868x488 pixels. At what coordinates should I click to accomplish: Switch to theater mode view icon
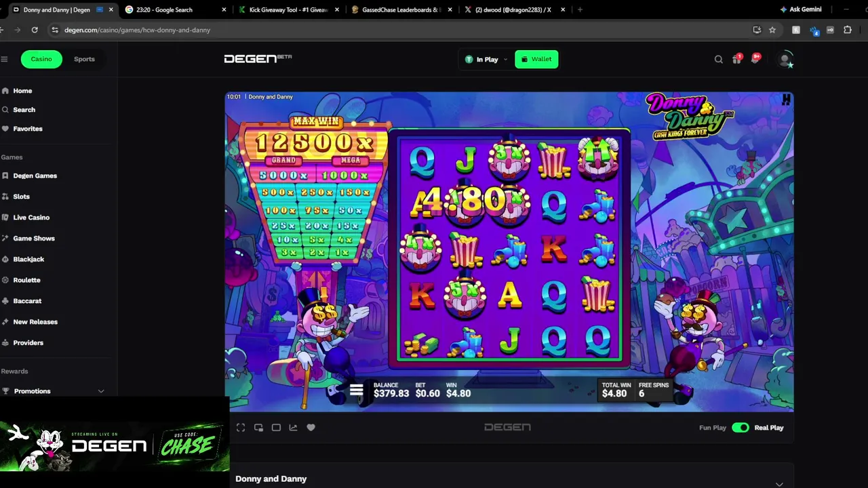click(276, 428)
